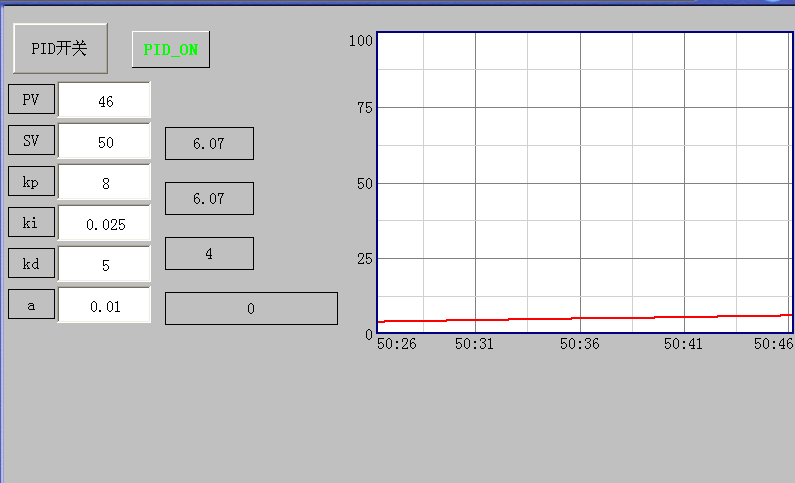Click the kd input field showing 5

tap(105, 265)
